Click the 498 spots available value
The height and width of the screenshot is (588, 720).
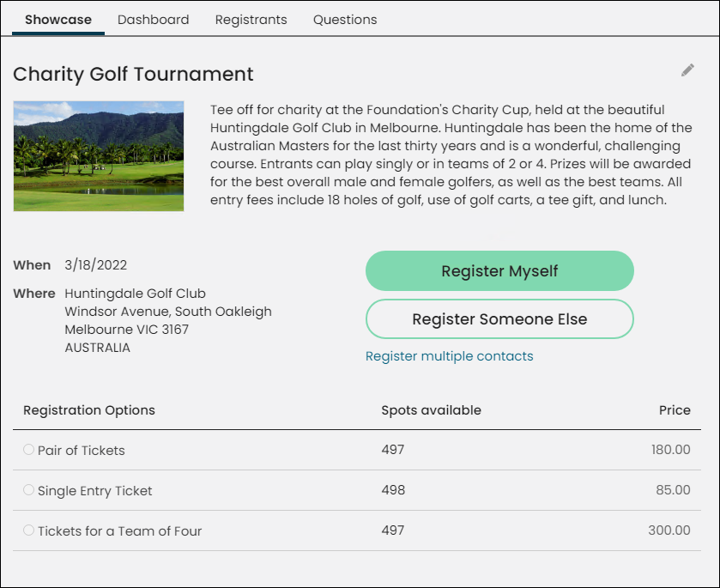pyautogui.click(x=393, y=490)
